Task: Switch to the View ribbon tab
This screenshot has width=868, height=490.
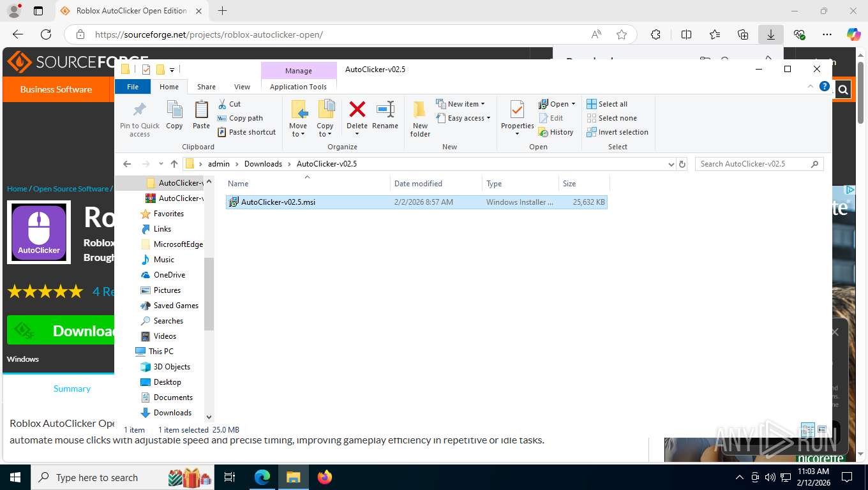Action: point(242,87)
